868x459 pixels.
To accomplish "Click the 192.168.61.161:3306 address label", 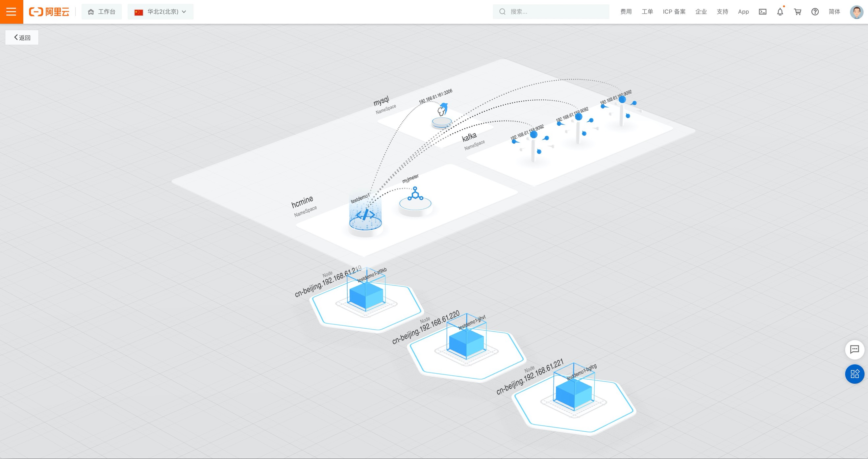I will pyautogui.click(x=436, y=96).
